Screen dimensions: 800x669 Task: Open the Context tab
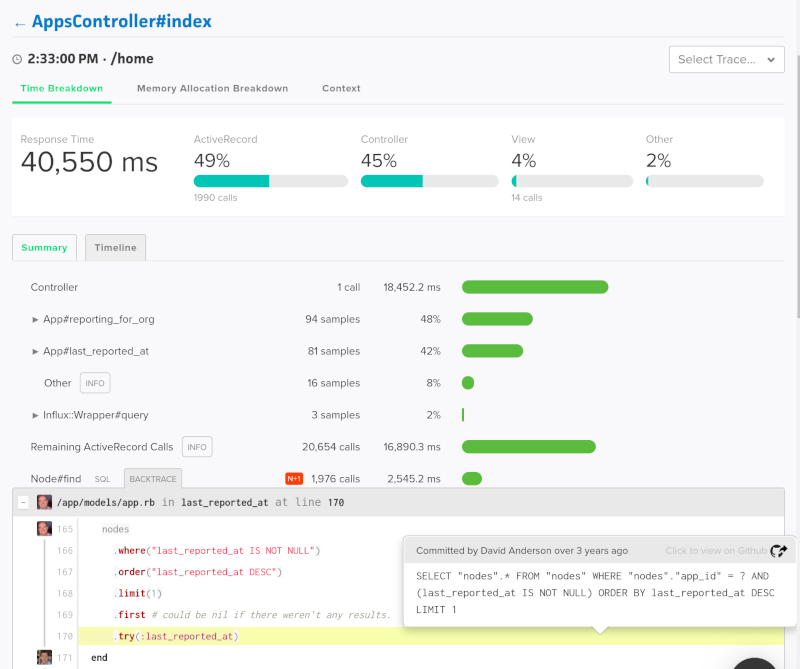coord(341,88)
